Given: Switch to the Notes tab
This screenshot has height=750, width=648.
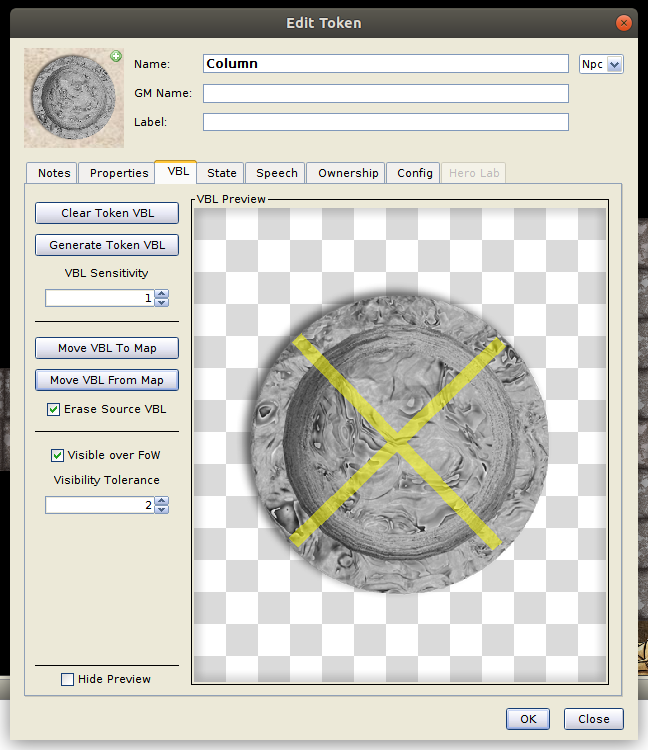Looking at the screenshot, I should pyautogui.click(x=54, y=173).
